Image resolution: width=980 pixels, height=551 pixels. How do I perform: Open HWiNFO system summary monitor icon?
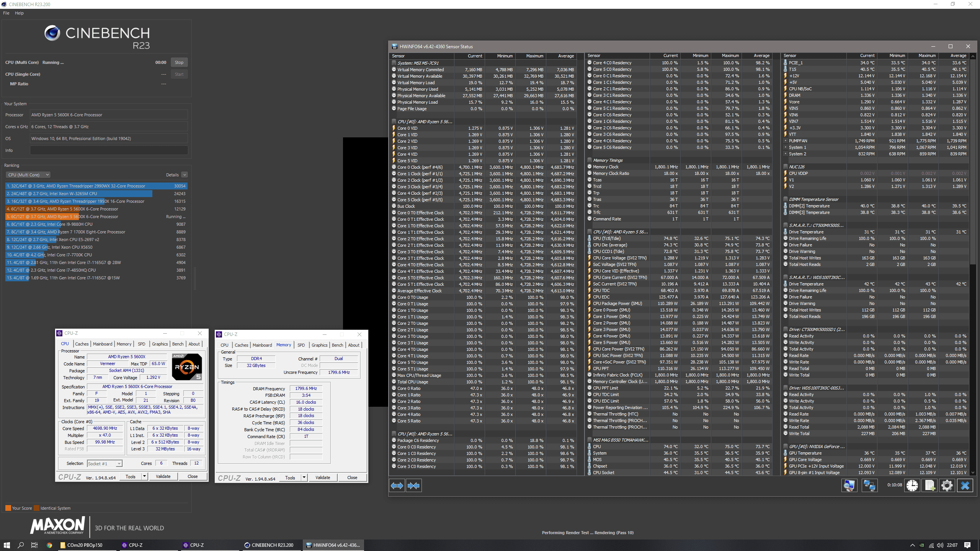849,486
